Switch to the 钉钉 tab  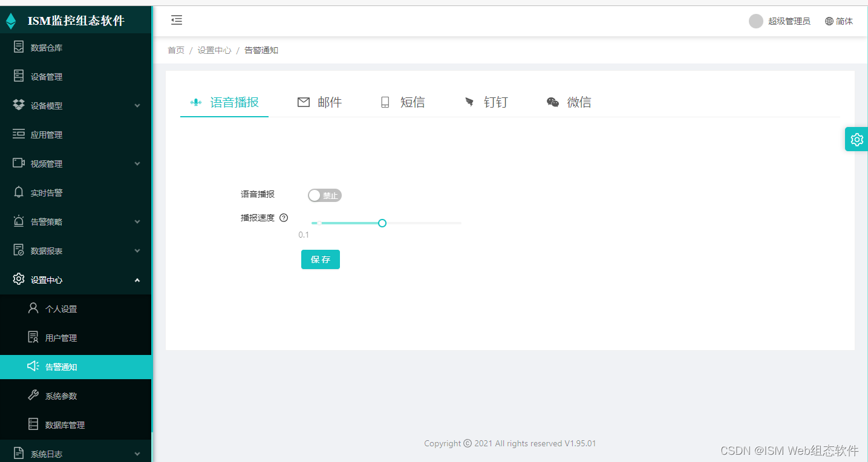point(486,102)
